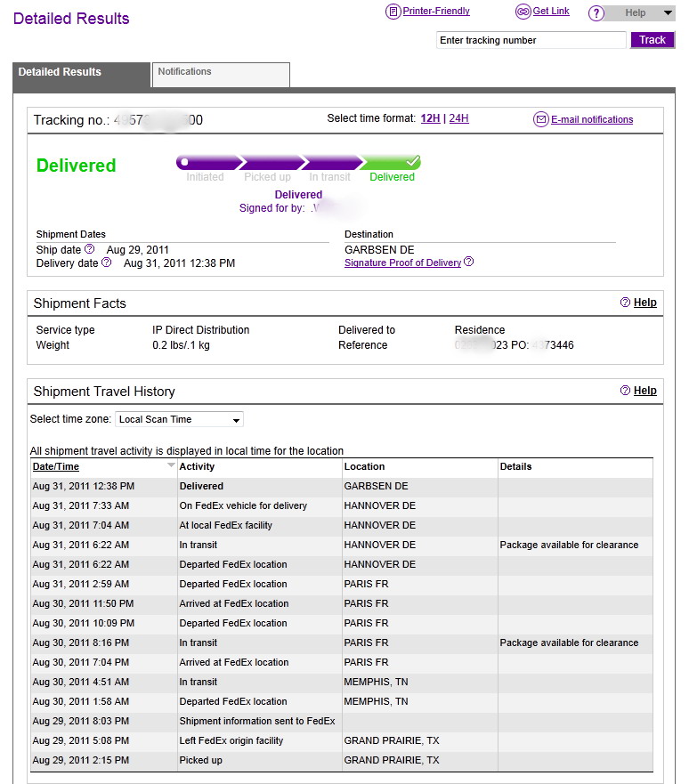Viewport: 689px width, 784px height.
Task: Click the Shipment Travel History help question icon
Action: pyautogui.click(x=625, y=390)
